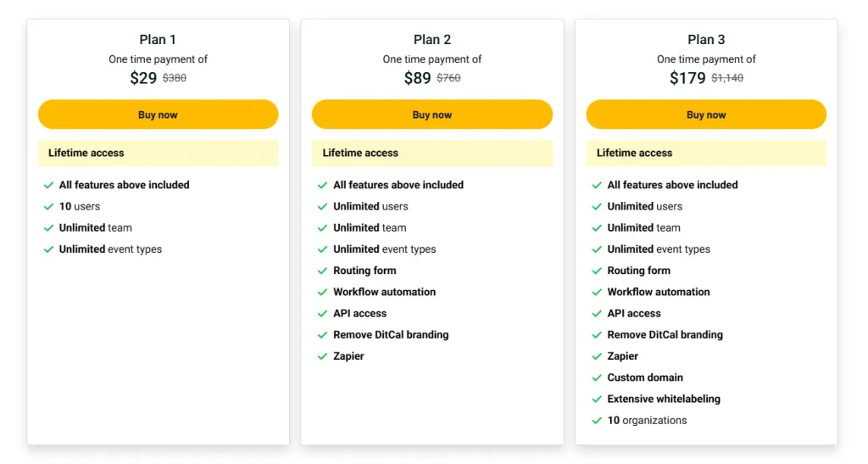Click Buy now button for Plan 2
Viewport: 868px width, 464px height.
(x=431, y=115)
